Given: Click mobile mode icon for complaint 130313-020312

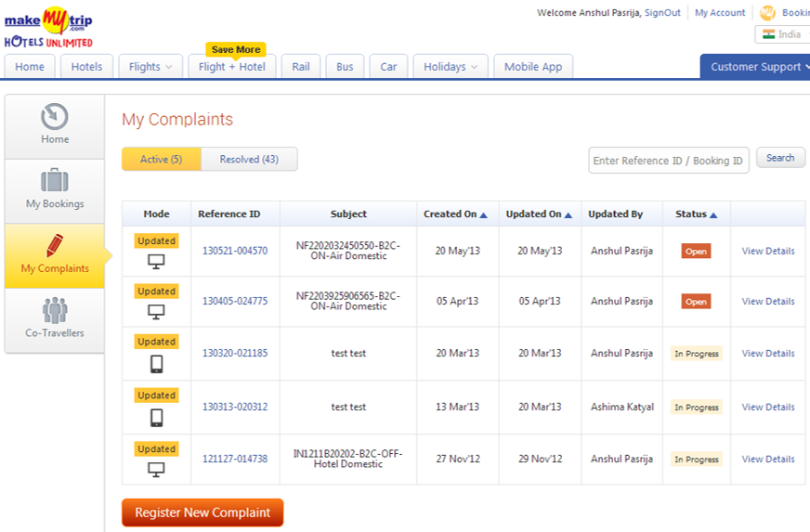Looking at the screenshot, I should [x=157, y=417].
